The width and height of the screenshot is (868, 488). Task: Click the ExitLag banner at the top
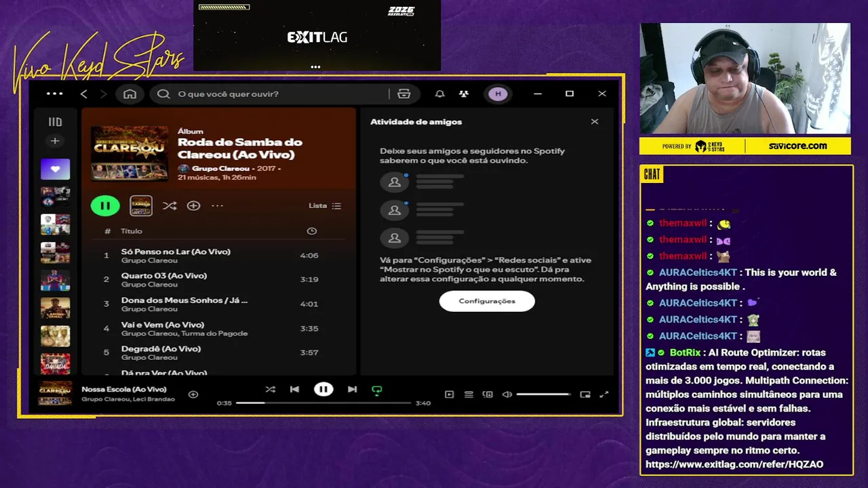point(317,35)
